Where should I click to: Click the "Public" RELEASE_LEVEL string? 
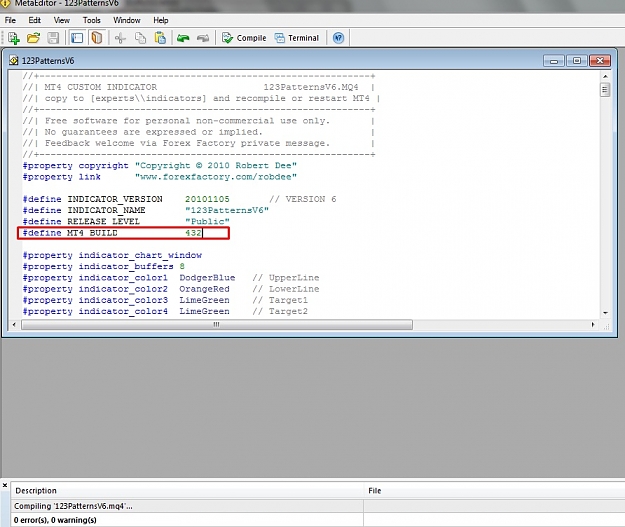click(207, 221)
